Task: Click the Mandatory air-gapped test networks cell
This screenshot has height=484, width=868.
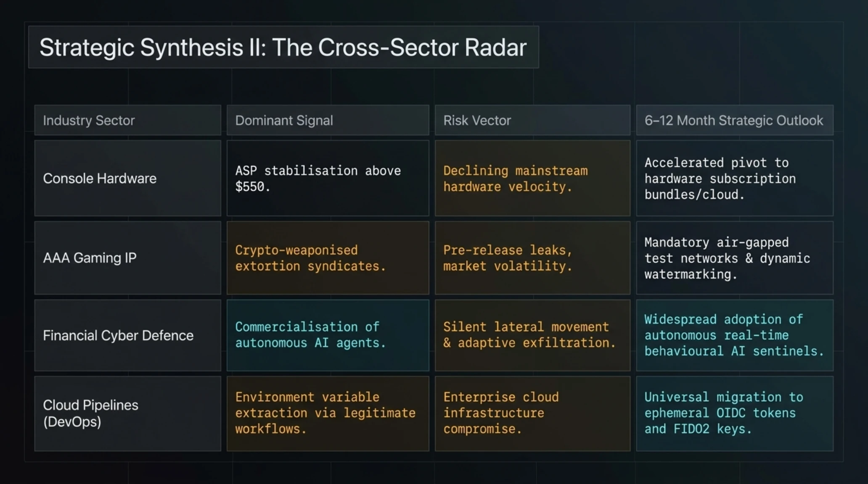Action: (735, 258)
